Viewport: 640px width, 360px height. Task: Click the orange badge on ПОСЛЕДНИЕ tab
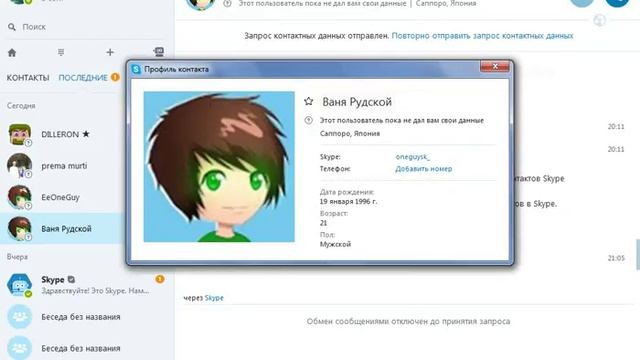(115, 77)
